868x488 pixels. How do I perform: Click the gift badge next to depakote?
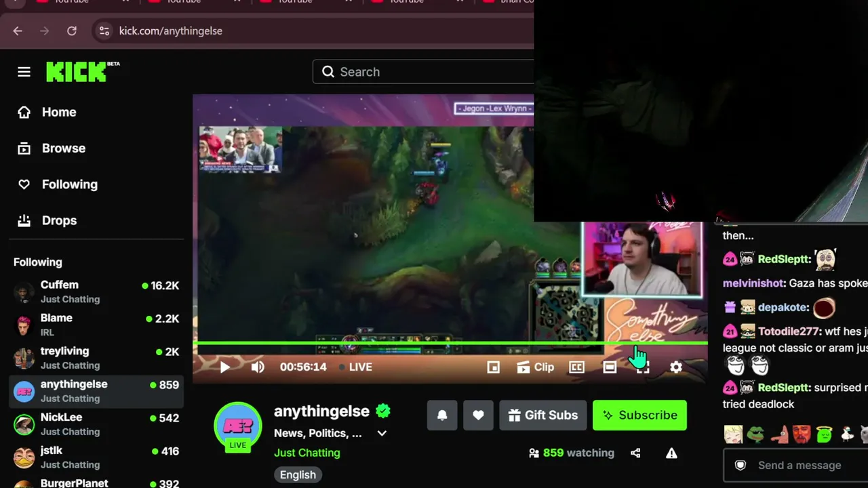coord(730,307)
